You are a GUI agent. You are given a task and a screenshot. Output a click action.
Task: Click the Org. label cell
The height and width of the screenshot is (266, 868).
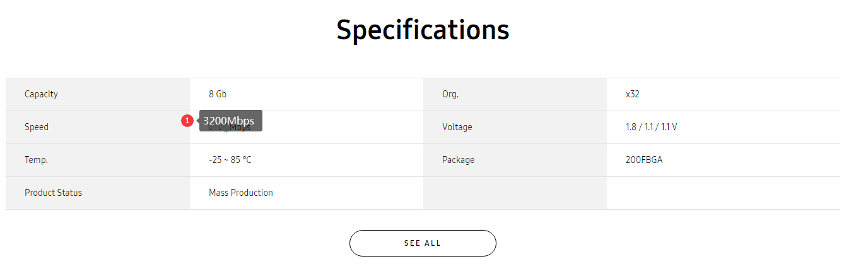pos(515,94)
